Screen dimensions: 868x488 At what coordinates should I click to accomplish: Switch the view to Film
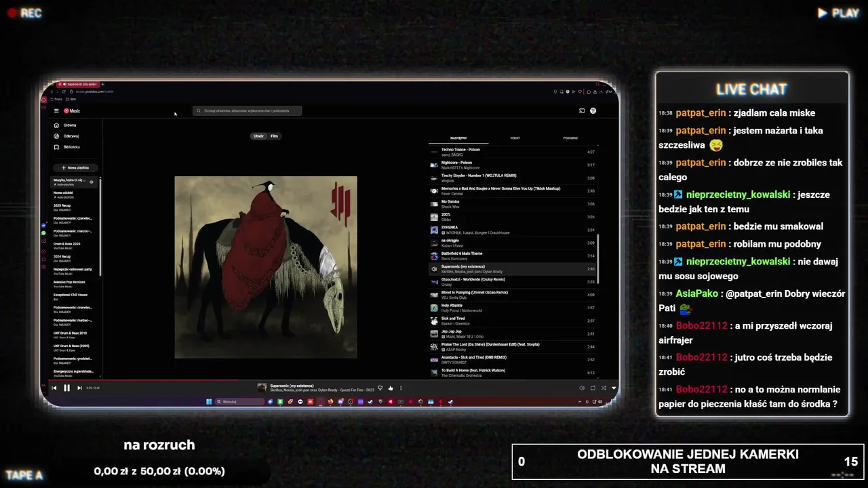coord(274,136)
